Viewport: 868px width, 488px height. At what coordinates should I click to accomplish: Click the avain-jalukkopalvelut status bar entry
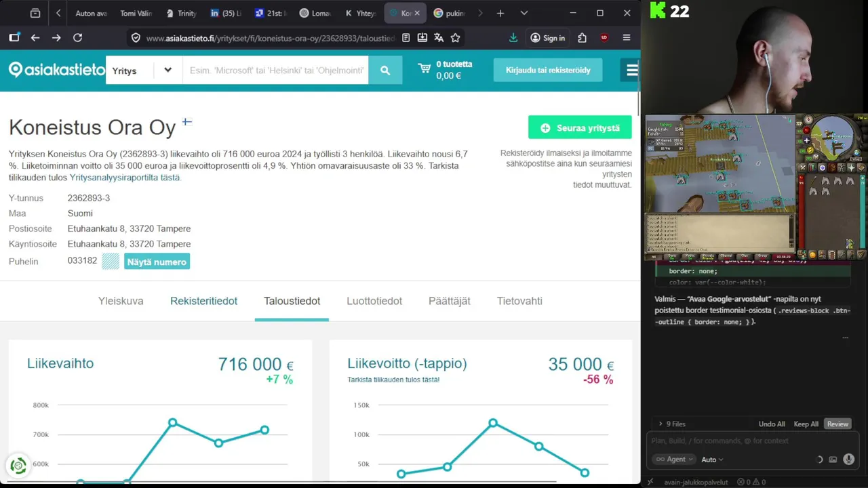tap(696, 482)
